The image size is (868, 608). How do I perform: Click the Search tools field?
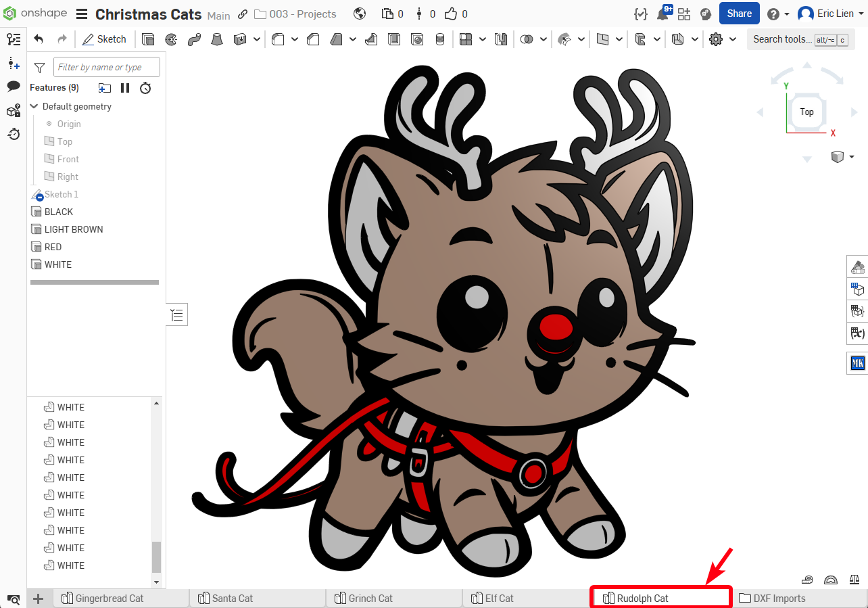click(x=801, y=39)
